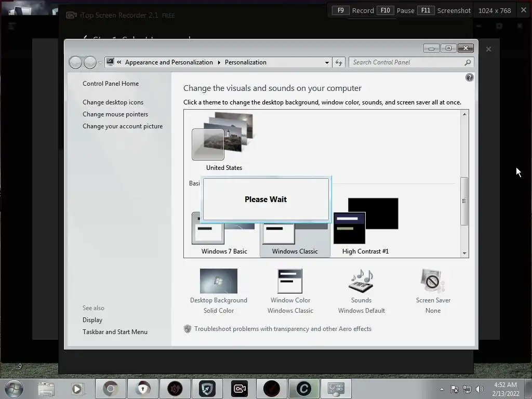Click the search magnifier in Control Panel
The image size is (532, 399).
pyautogui.click(x=468, y=62)
